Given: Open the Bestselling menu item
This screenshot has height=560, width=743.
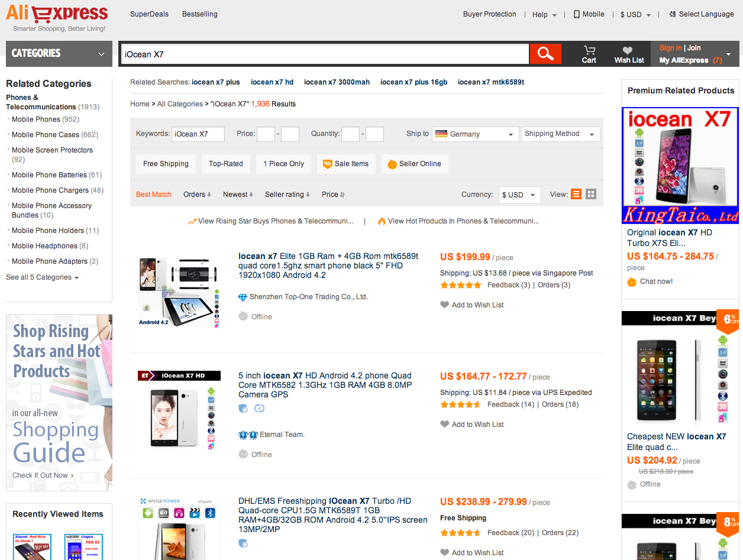Looking at the screenshot, I should (x=199, y=14).
